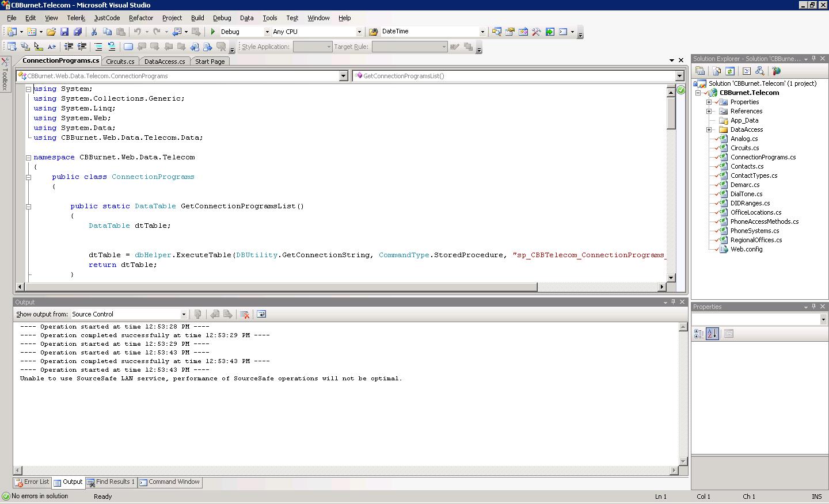Expand the Properties node in Solution Explorer
829x504 pixels.
[x=709, y=102]
